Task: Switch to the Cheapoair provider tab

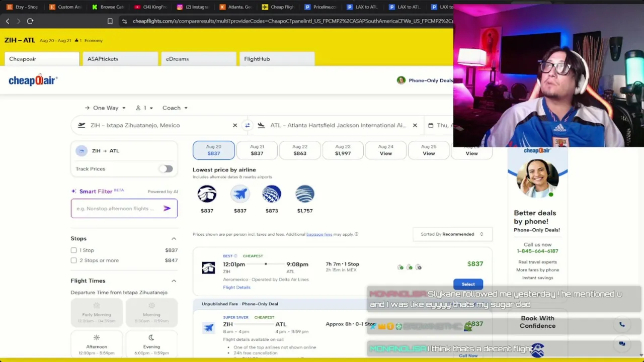Action: [x=41, y=59]
